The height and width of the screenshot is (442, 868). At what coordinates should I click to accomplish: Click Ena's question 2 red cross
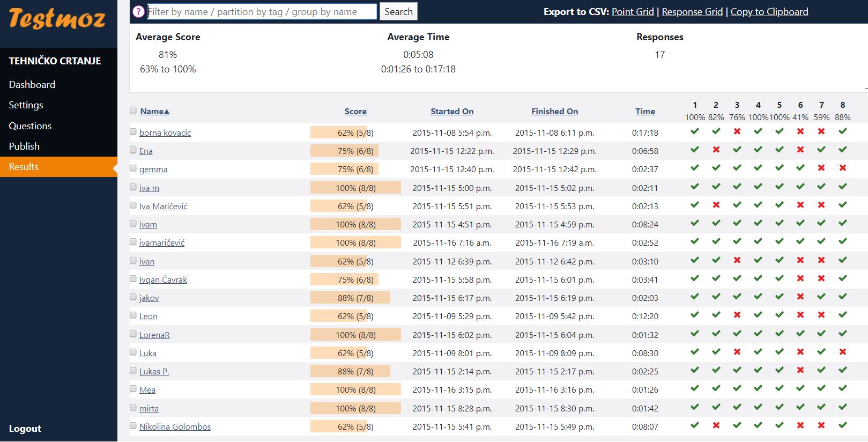pos(716,150)
